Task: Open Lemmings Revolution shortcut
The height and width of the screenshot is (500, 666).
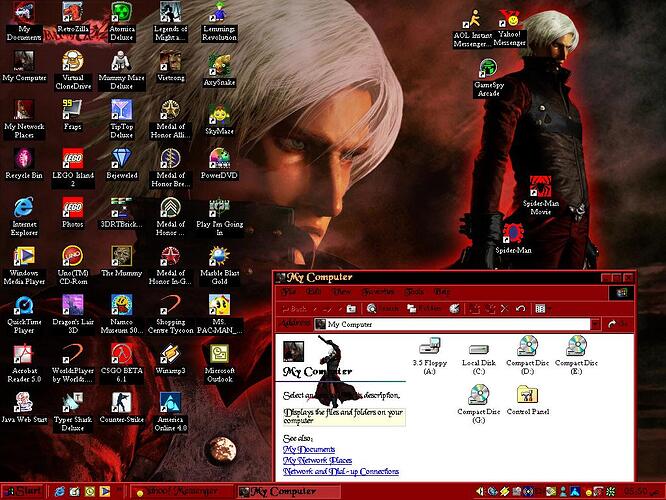Action: coord(220,21)
